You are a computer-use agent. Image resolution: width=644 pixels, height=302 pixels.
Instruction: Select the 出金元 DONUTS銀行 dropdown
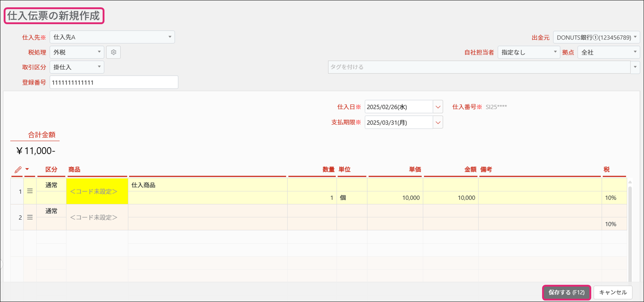click(596, 37)
